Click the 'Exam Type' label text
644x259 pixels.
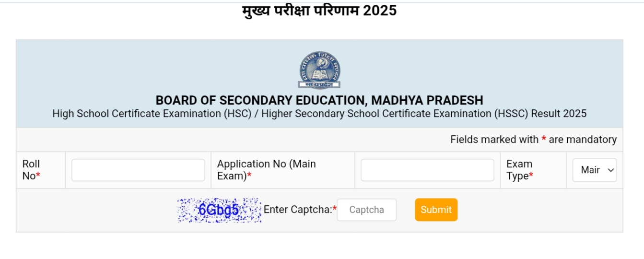519,170
